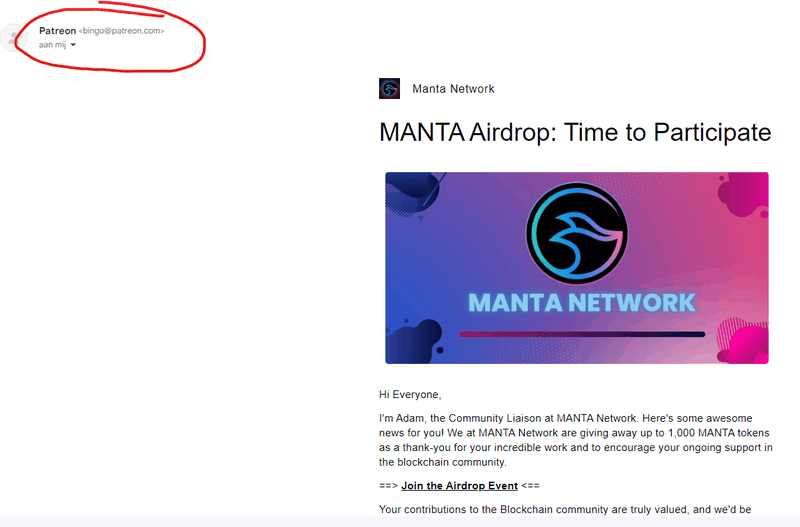Click the hatched pink shape at banner's bottom-right
800x527 pixels.
pyautogui.click(x=743, y=341)
